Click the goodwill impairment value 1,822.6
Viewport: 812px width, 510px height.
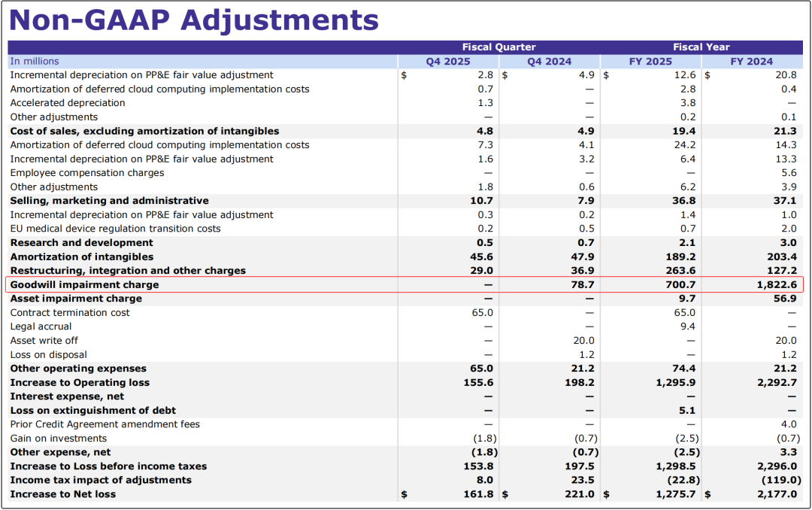777,284
